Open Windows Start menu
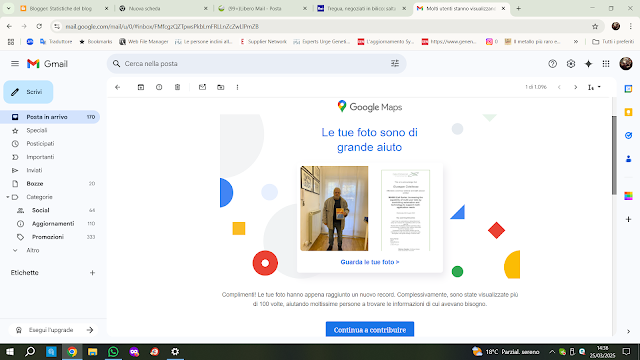Image resolution: width=640 pixels, height=360 pixels. pyautogui.click(x=10, y=351)
